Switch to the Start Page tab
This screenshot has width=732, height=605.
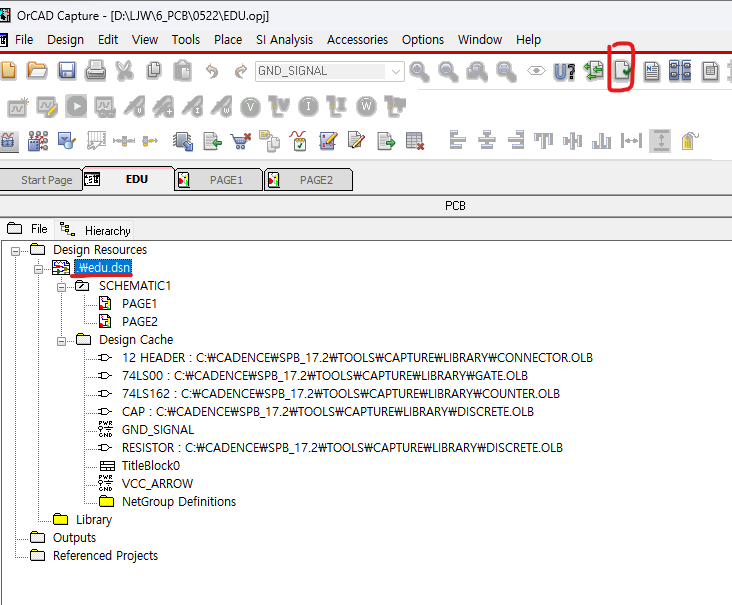point(41,180)
